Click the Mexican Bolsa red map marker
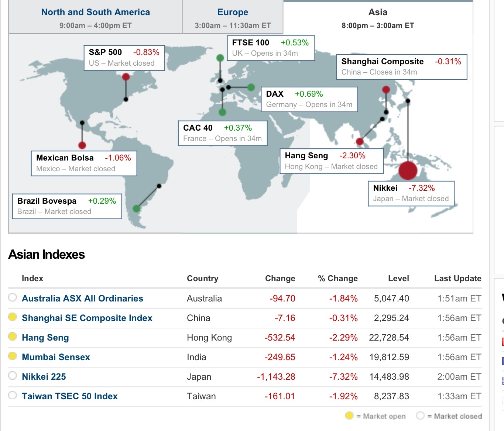The height and width of the screenshot is (431, 504). tap(82, 145)
